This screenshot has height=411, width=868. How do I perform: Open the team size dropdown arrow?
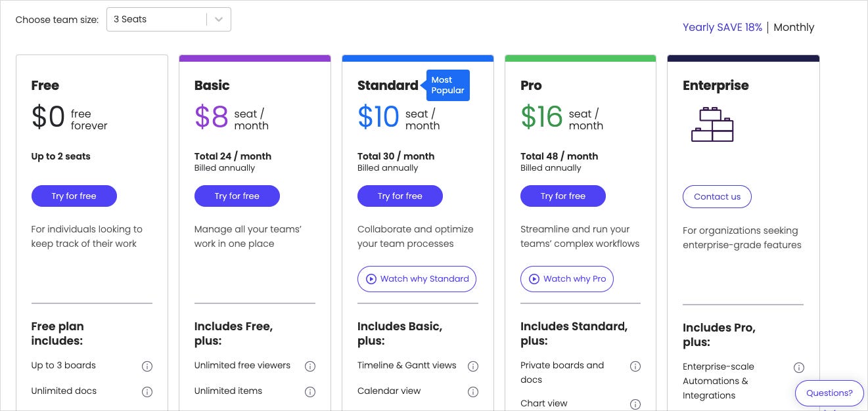[x=219, y=20]
